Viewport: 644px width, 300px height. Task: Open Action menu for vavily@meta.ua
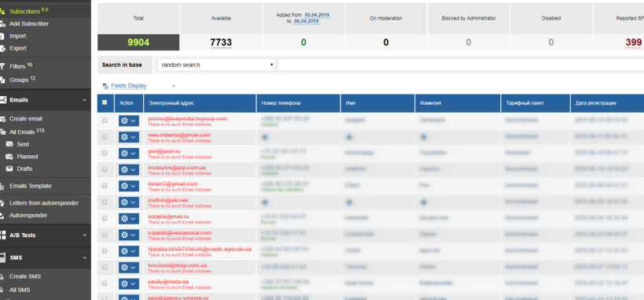tap(129, 283)
